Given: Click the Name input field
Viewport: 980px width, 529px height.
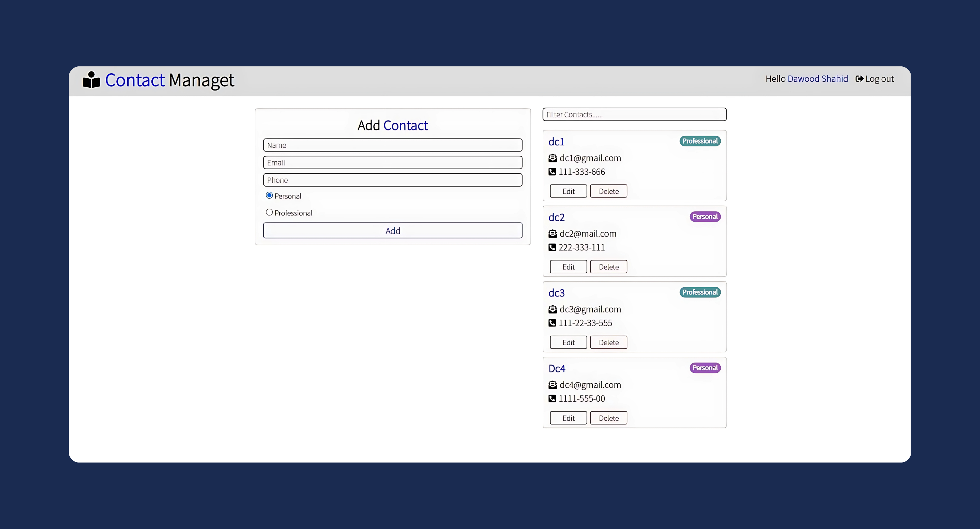Looking at the screenshot, I should coord(393,145).
